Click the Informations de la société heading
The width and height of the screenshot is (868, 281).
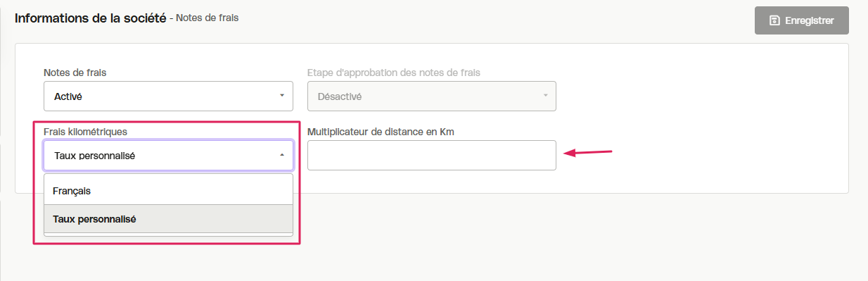(x=90, y=18)
